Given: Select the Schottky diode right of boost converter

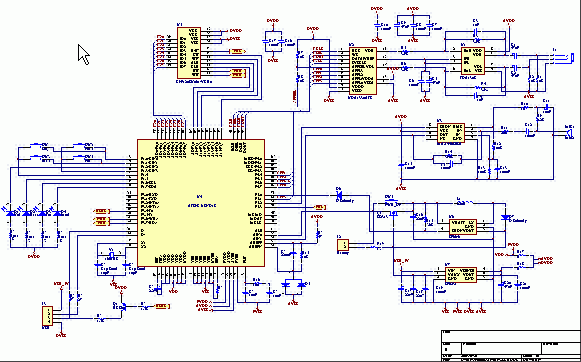Looking at the screenshot, I should 505,217.
